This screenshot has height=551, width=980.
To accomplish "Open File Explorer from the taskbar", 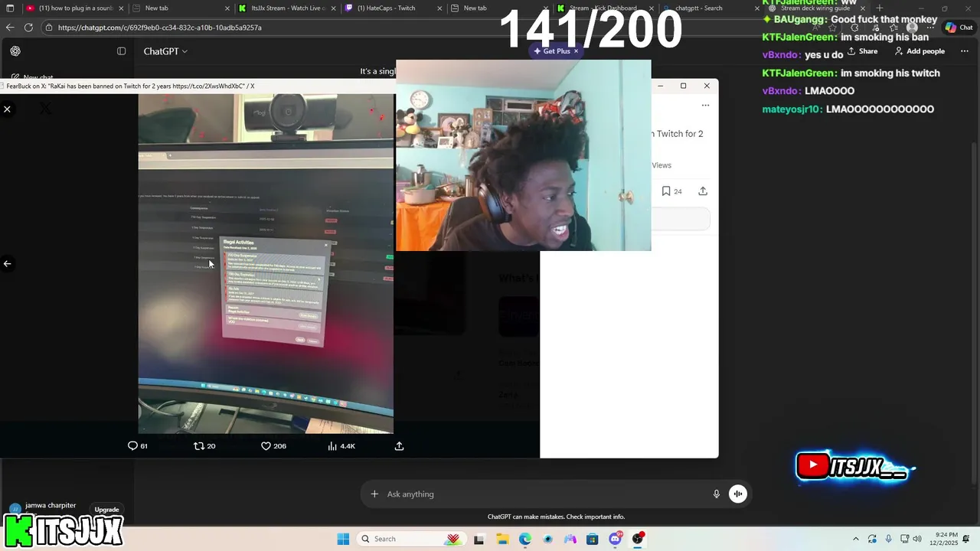I will [x=502, y=539].
